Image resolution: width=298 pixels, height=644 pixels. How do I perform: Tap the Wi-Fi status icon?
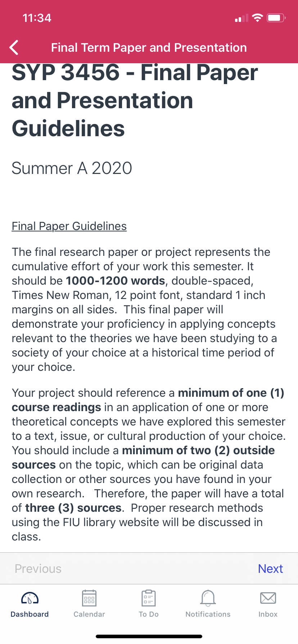click(x=257, y=18)
